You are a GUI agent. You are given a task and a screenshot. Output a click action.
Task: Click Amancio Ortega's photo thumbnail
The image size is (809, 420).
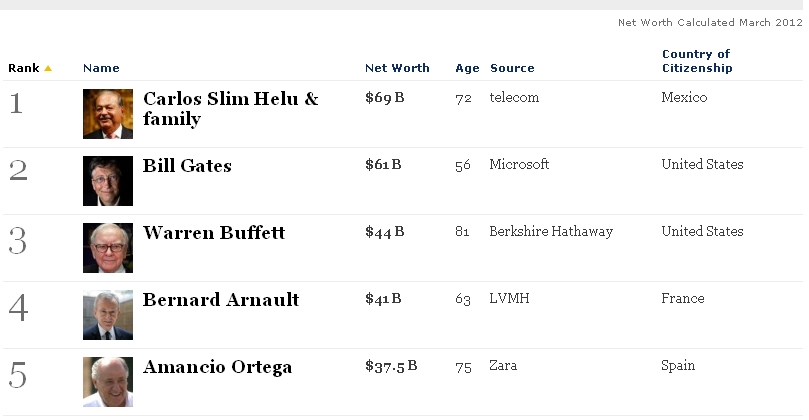point(108,382)
